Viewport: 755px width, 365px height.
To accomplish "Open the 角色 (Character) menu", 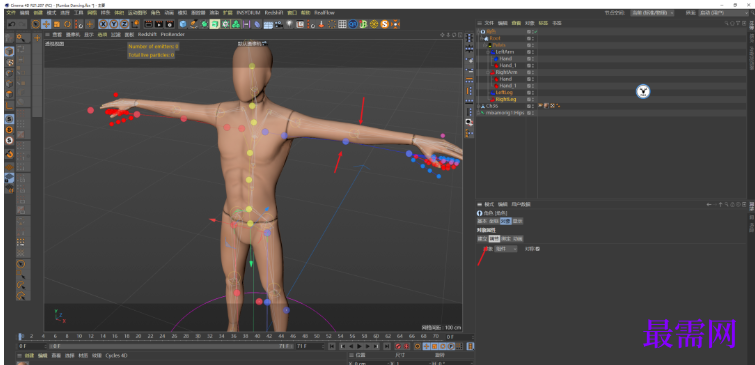I will pyautogui.click(x=155, y=13).
